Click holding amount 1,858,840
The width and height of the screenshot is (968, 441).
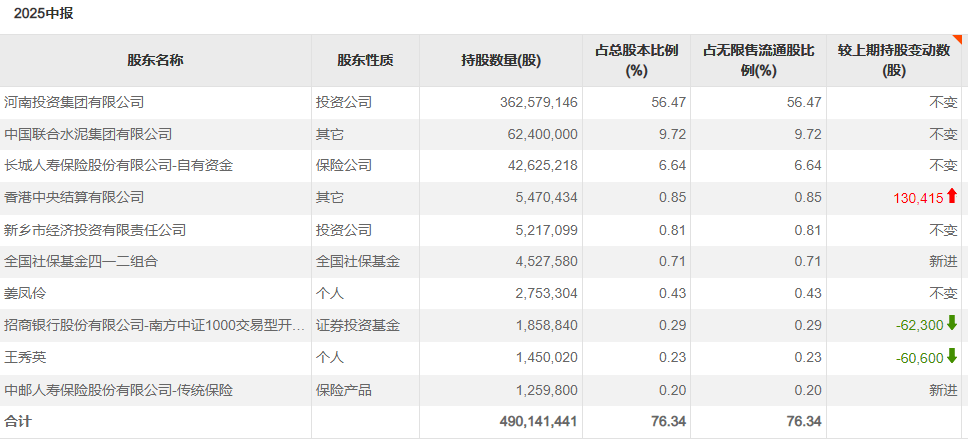548,326
